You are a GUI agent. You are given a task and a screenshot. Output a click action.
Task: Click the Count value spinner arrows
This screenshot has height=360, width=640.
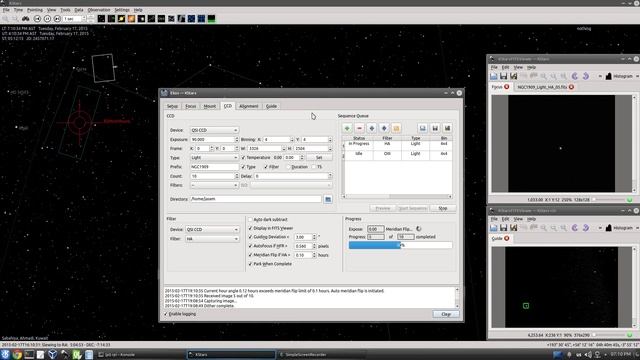tap(236, 176)
